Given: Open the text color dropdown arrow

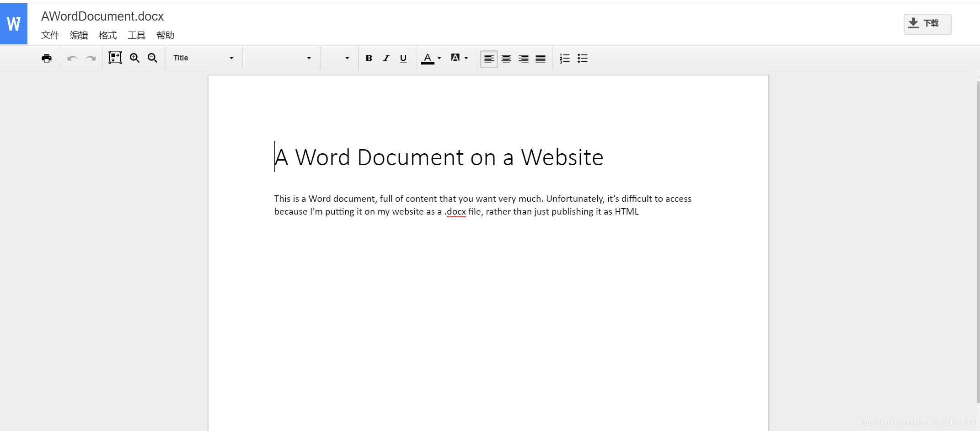Looking at the screenshot, I should [439, 58].
